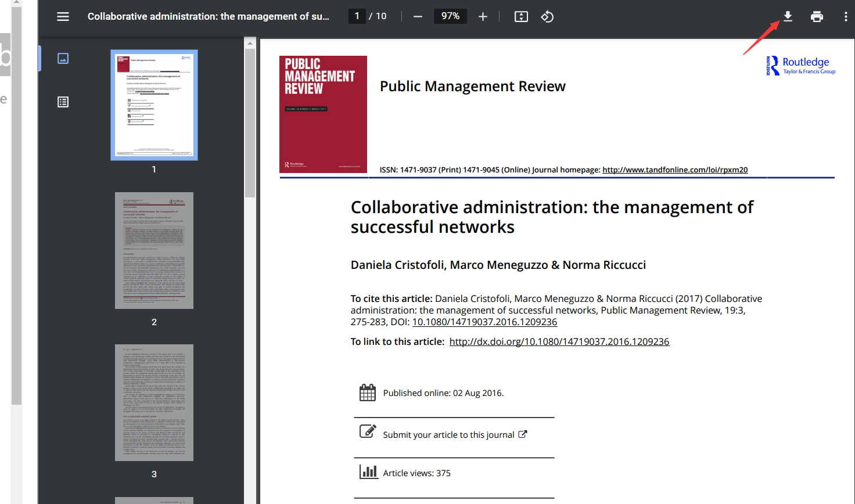This screenshot has width=855, height=504.
Task: Click the Fit to page icon
Action: (521, 17)
